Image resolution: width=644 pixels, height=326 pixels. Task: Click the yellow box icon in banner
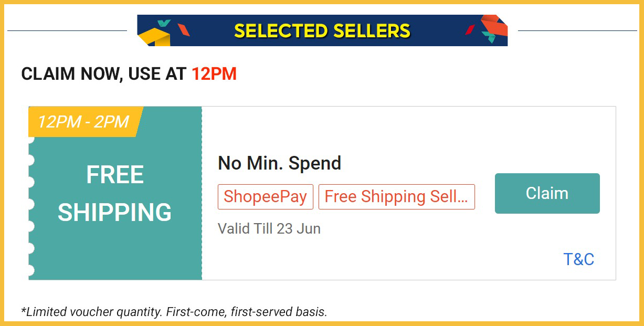point(154,37)
